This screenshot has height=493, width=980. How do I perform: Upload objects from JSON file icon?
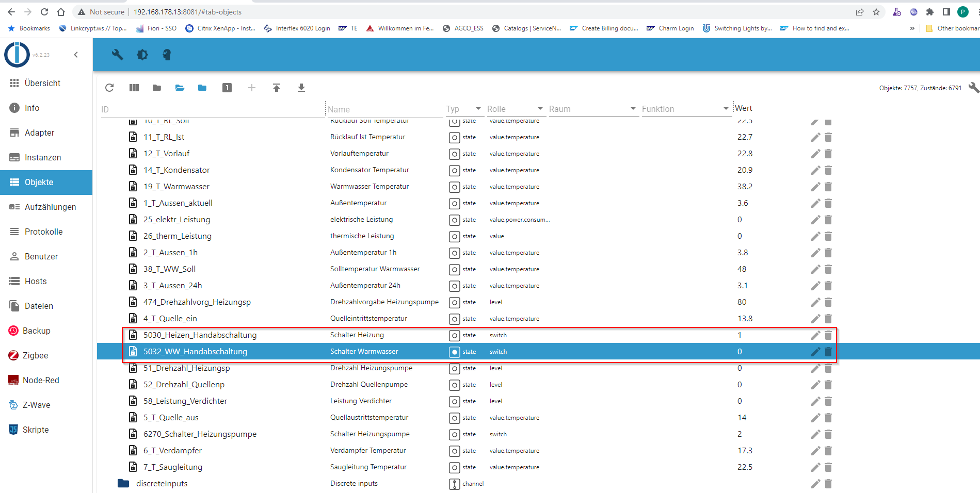point(277,88)
